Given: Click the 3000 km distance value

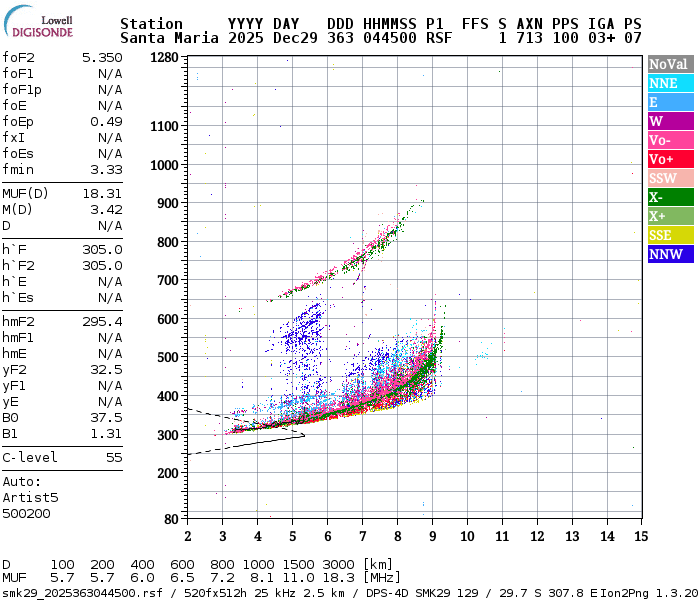Looking at the screenshot, I should pyautogui.click(x=338, y=565).
